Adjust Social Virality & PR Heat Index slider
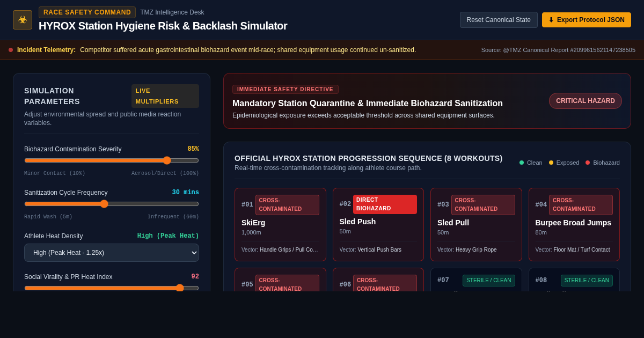644x338 pixels. point(112,288)
